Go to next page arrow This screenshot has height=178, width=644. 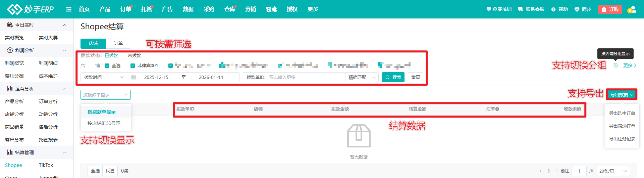coord(557,171)
